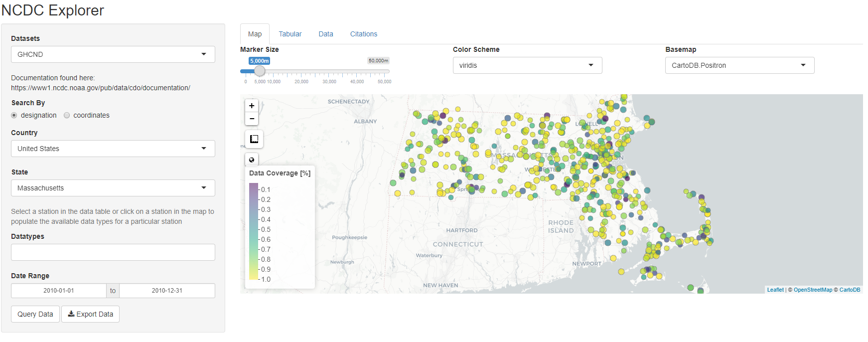The image size is (868, 342).
Task: Zoom out on the map
Action: 252,119
